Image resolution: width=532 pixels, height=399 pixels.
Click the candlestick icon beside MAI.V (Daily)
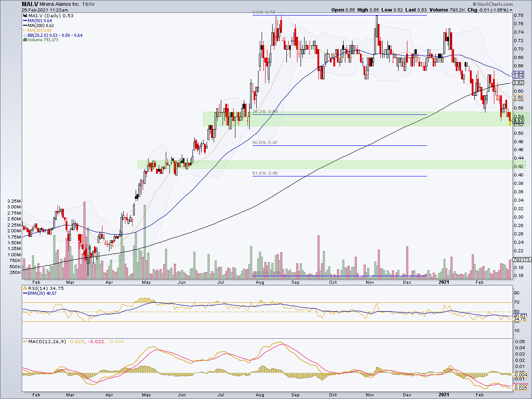24,16
